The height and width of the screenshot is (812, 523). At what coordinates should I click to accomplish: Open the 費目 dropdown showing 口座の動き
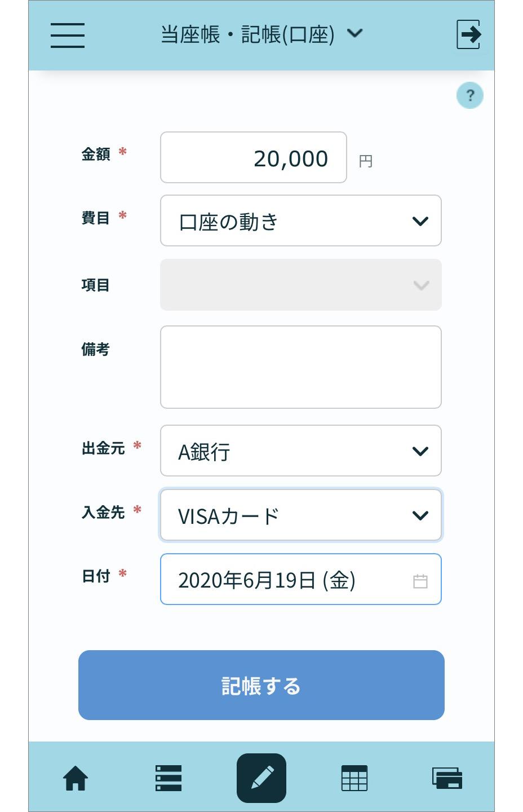[x=301, y=220]
